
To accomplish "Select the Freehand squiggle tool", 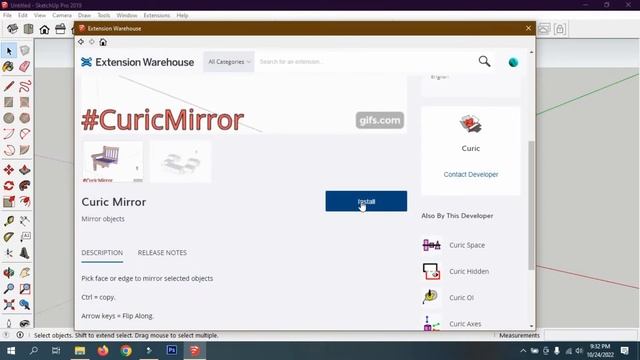I will pyautogui.click(x=24, y=86).
